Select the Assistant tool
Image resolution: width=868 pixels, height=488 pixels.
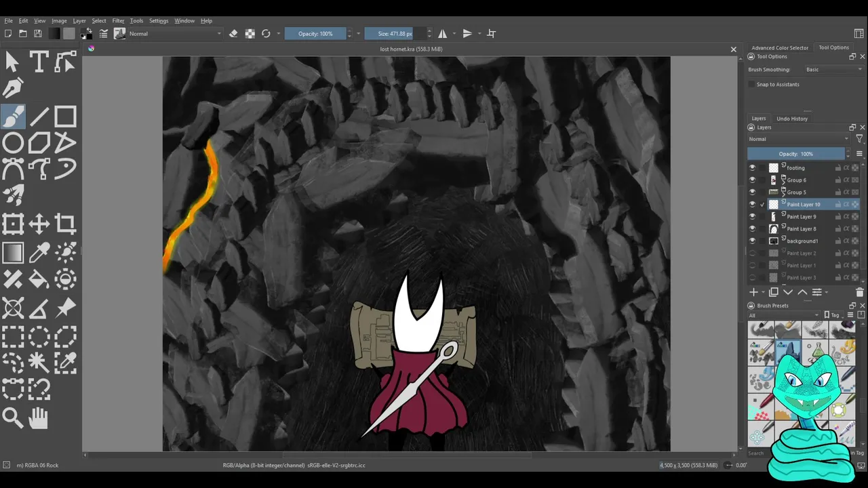click(12, 308)
